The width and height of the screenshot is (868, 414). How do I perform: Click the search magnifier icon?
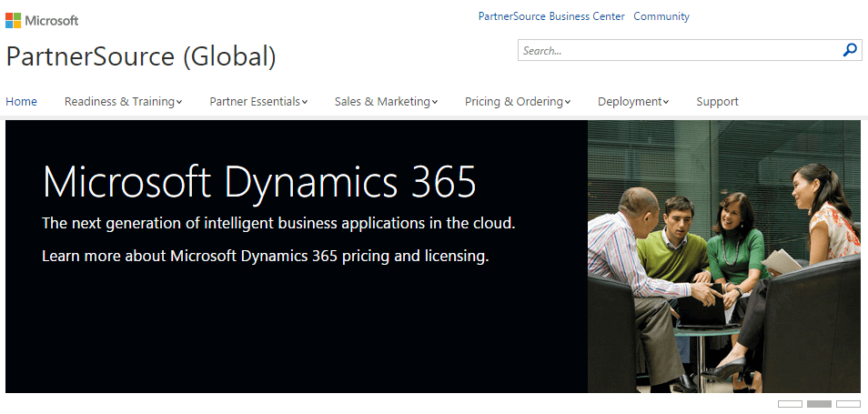click(x=849, y=50)
